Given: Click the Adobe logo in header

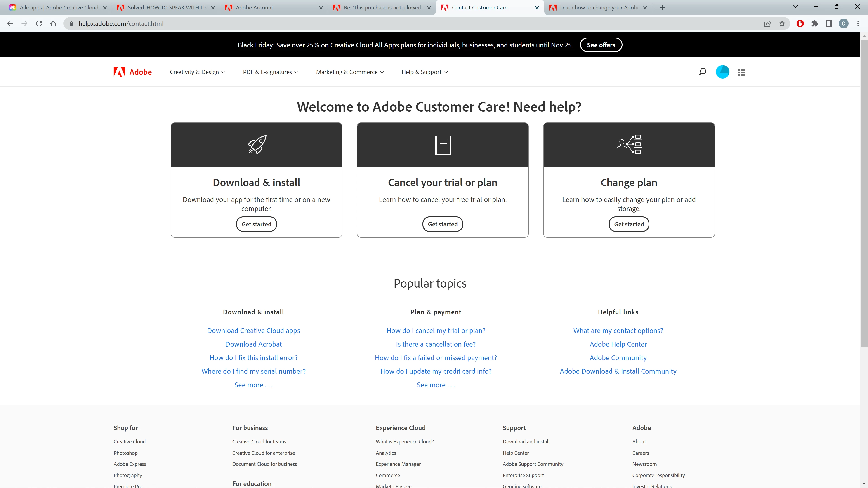Looking at the screenshot, I should (x=132, y=72).
